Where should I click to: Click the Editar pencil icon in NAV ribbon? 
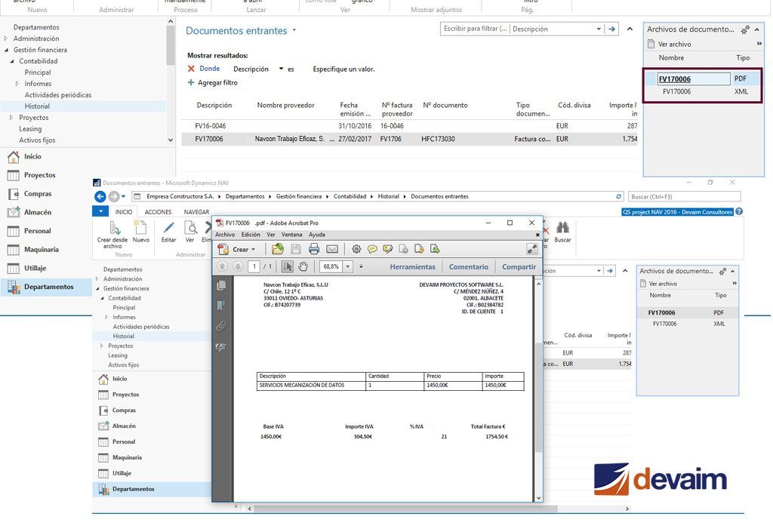[168, 232]
